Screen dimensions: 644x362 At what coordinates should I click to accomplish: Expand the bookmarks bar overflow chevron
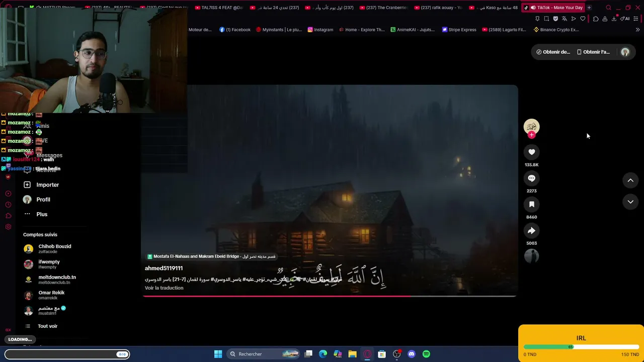click(x=637, y=30)
